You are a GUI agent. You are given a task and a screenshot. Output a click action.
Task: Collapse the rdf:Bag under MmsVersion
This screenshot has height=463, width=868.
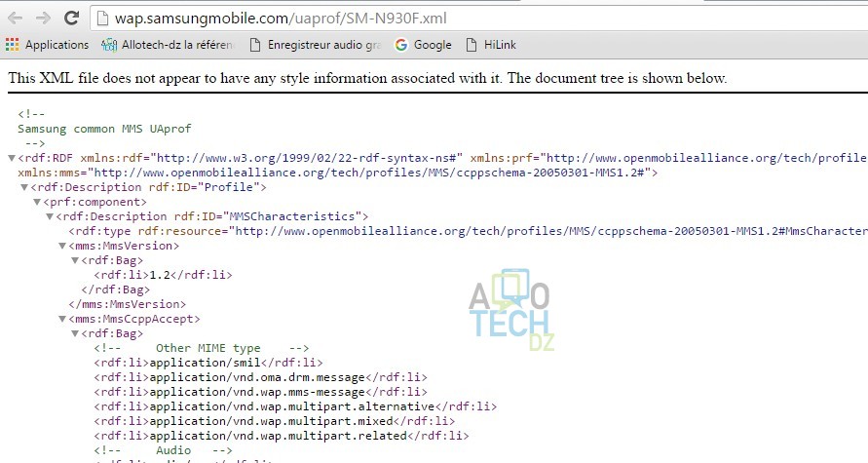click(75, 261)
